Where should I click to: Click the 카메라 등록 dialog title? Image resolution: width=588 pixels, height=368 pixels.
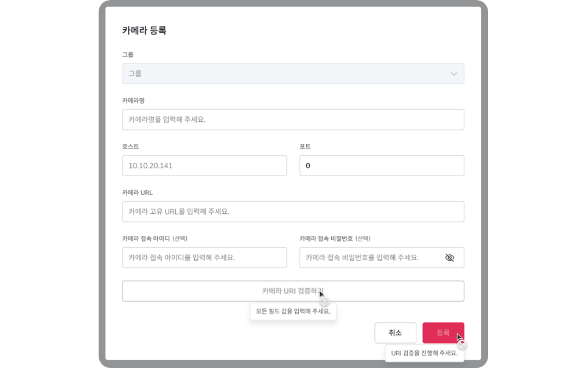click(144, 30)
